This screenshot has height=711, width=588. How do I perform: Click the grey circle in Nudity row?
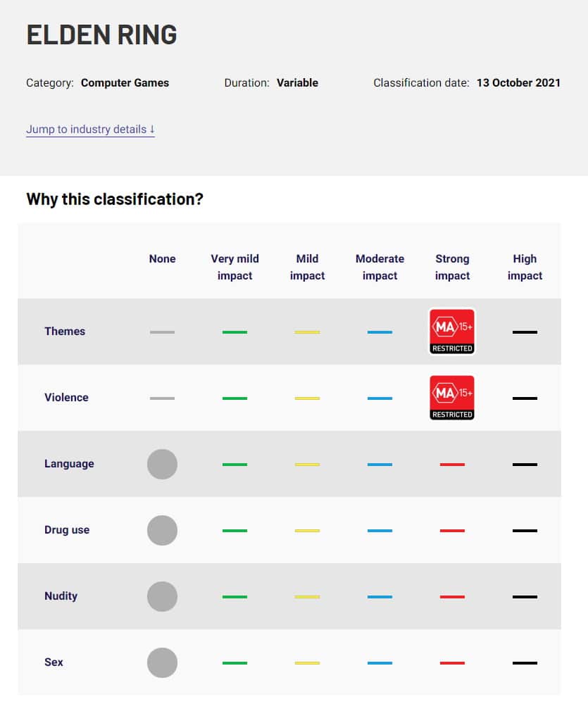[162, 596]
